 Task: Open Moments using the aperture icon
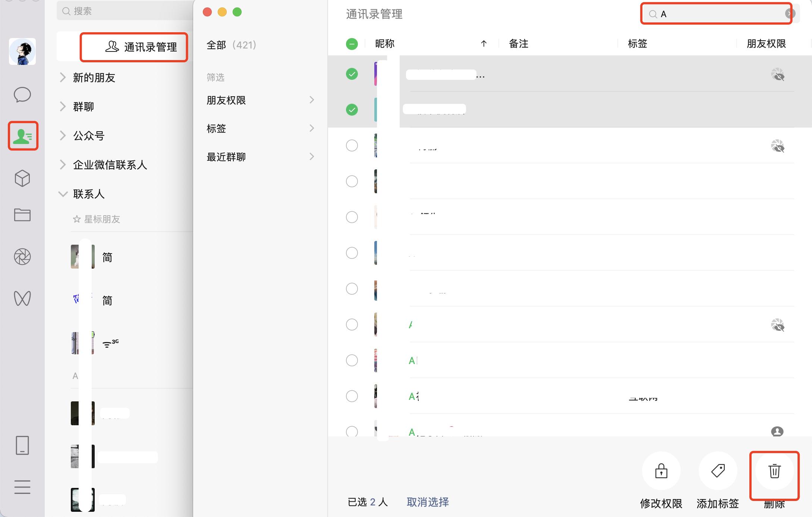(x=22, y=257)
